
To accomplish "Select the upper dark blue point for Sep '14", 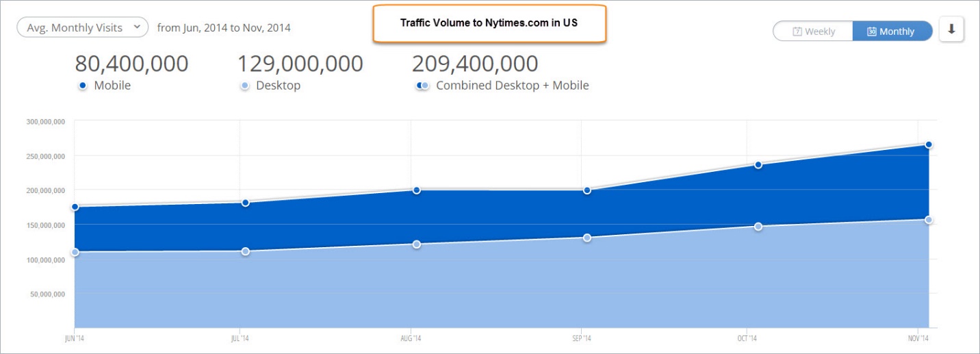I will point(587,190).
